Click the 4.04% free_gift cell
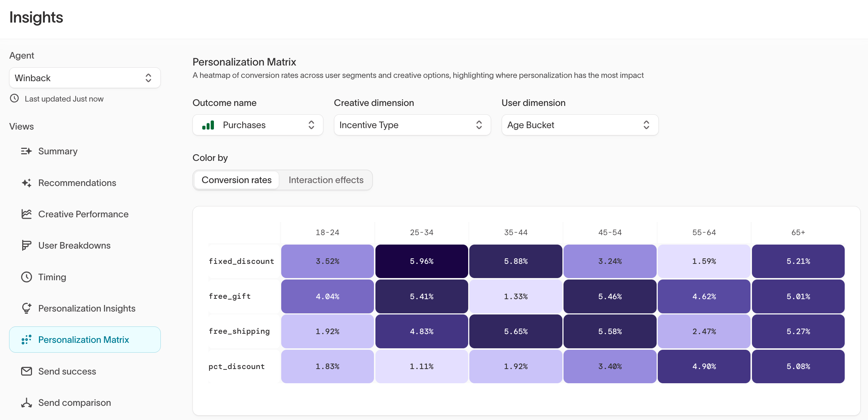The width and height of the screenshot is (868, 420). 327,297
